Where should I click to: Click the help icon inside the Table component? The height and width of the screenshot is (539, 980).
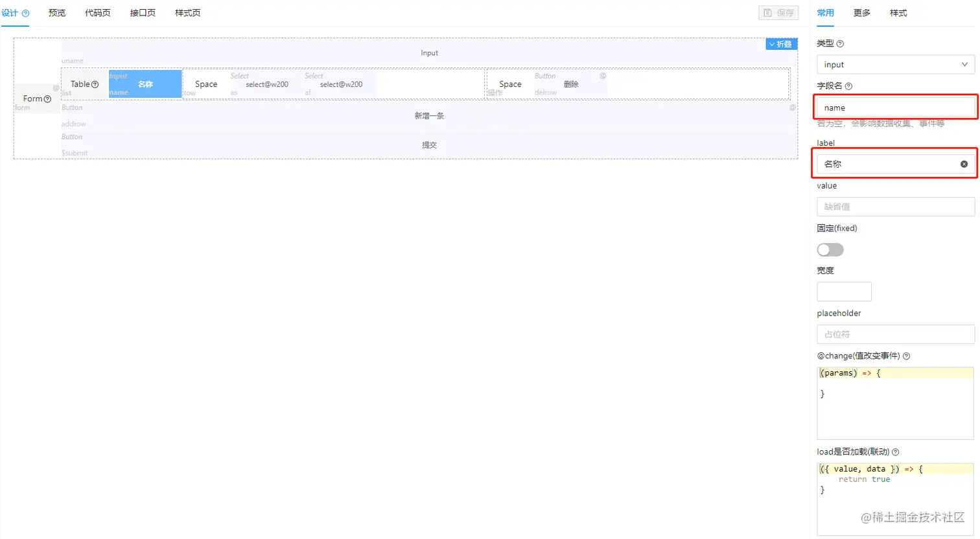pyautogui.click(x=93, y=84)
